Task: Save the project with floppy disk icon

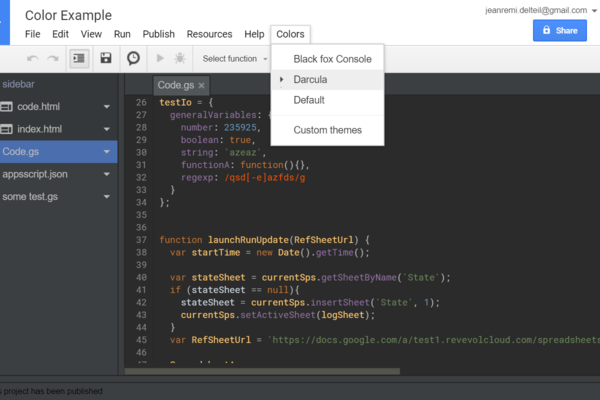Action: [106, 59]
